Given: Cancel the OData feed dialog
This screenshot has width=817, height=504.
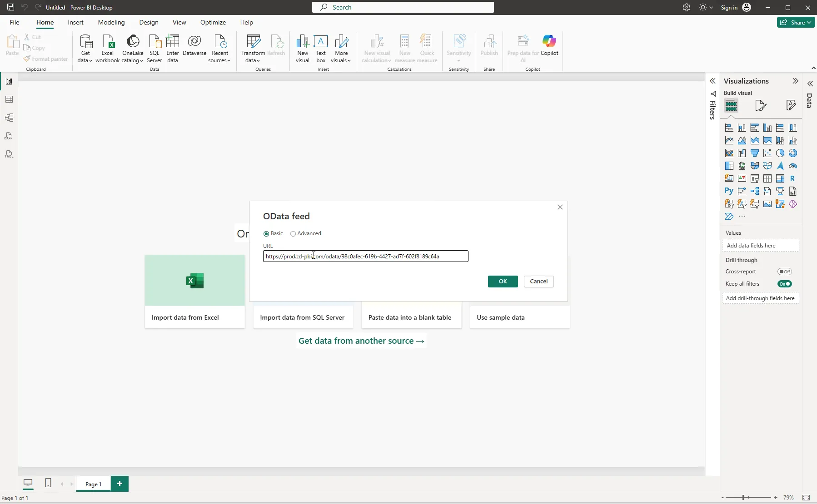Looking at the screenshot, I should pyautogui.click(x=538, y=282).
